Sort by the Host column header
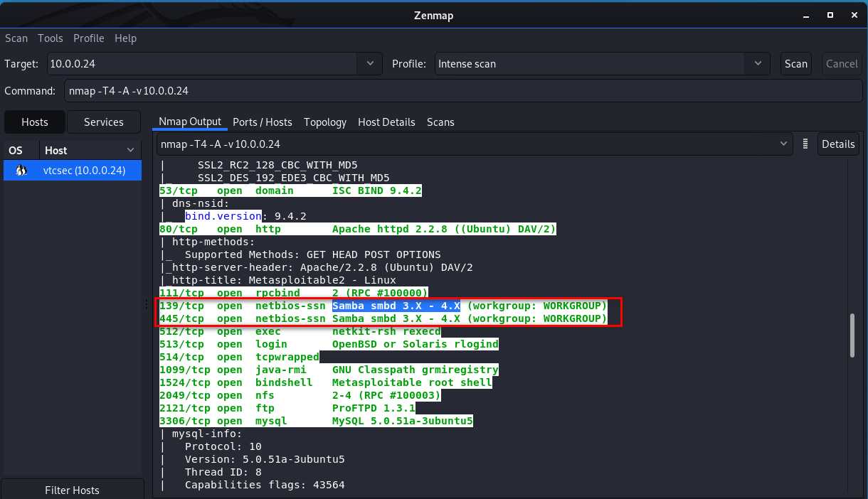Screen dimensions: 868x499 [90, 150]
